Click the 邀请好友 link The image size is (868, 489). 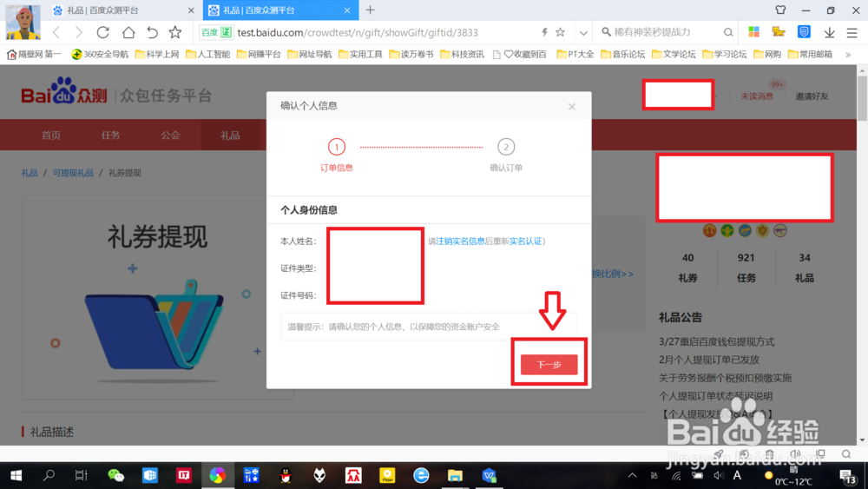[812, 96]
